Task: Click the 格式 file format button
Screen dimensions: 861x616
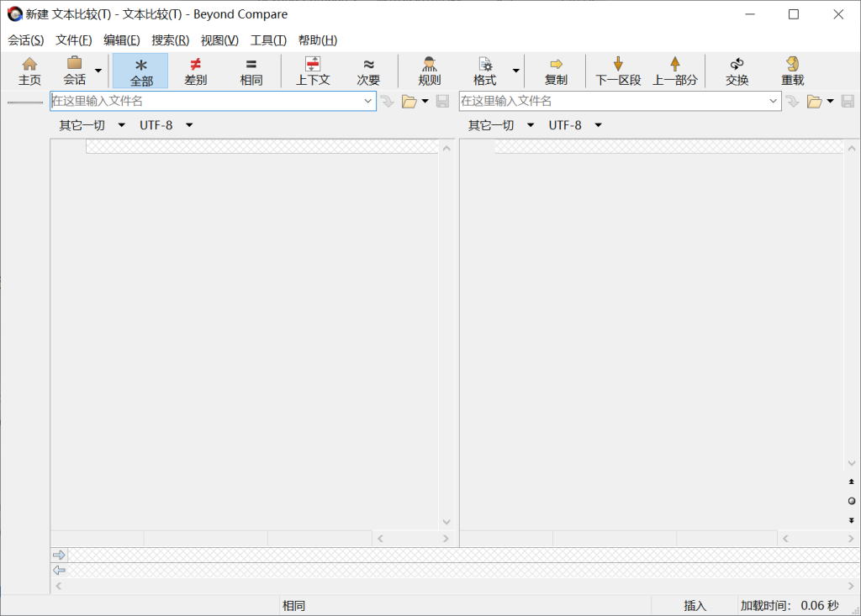Action: [485, 71]
